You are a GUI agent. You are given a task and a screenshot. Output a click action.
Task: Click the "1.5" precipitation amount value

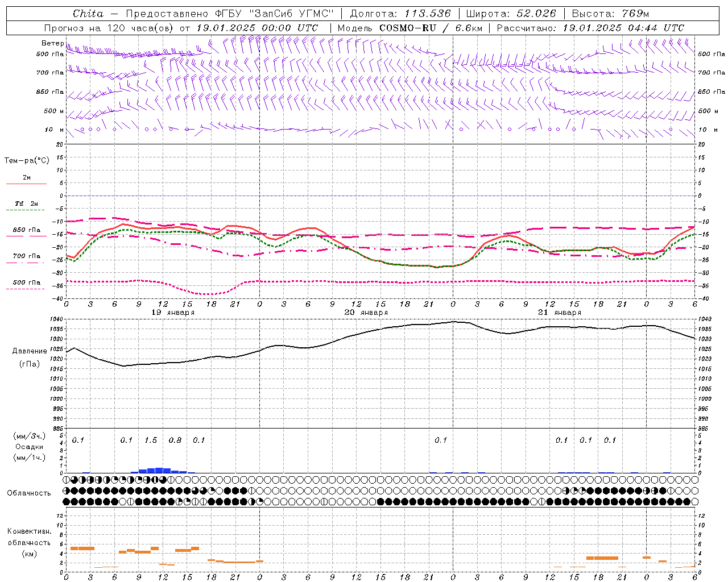pos(151,440)
